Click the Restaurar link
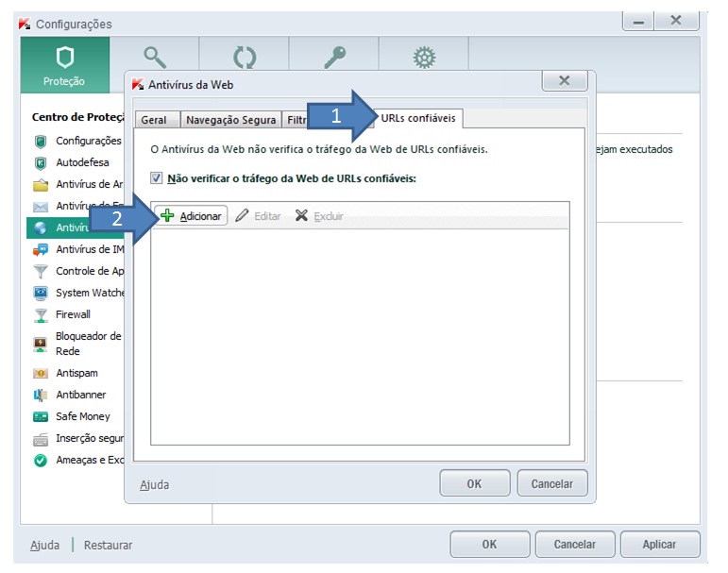This screenshot has width=728, height=573. pos(109,545)
